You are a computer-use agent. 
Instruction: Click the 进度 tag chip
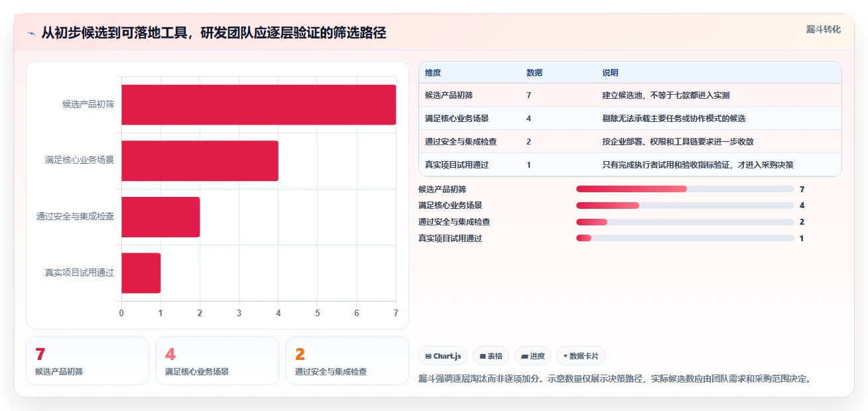click(x=533, y=356)
